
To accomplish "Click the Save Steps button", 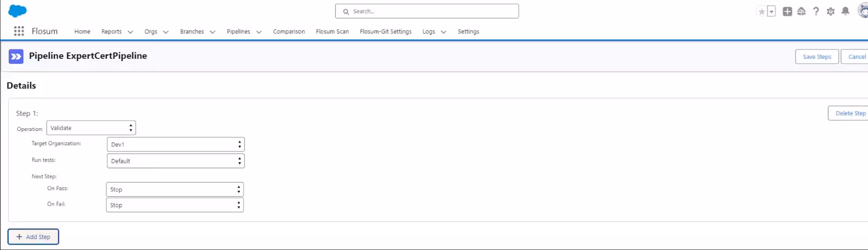I will pyautogui.click(x=817, y=57).
